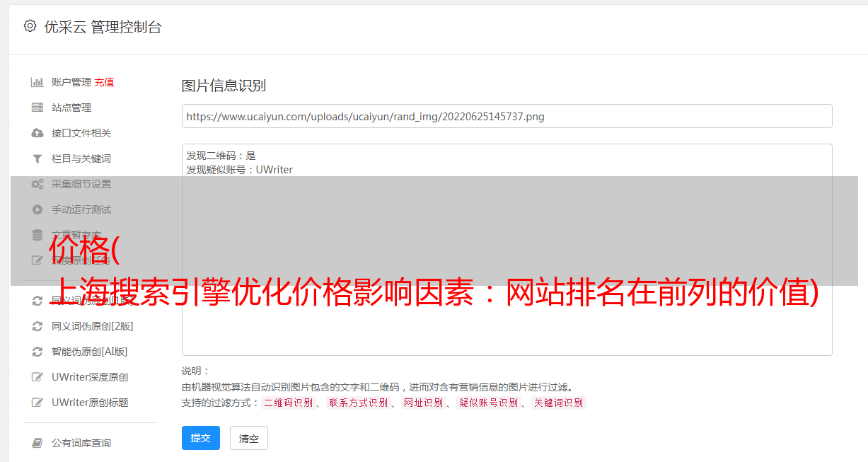Clear the form with the 清空 button

tap(249, 439)
